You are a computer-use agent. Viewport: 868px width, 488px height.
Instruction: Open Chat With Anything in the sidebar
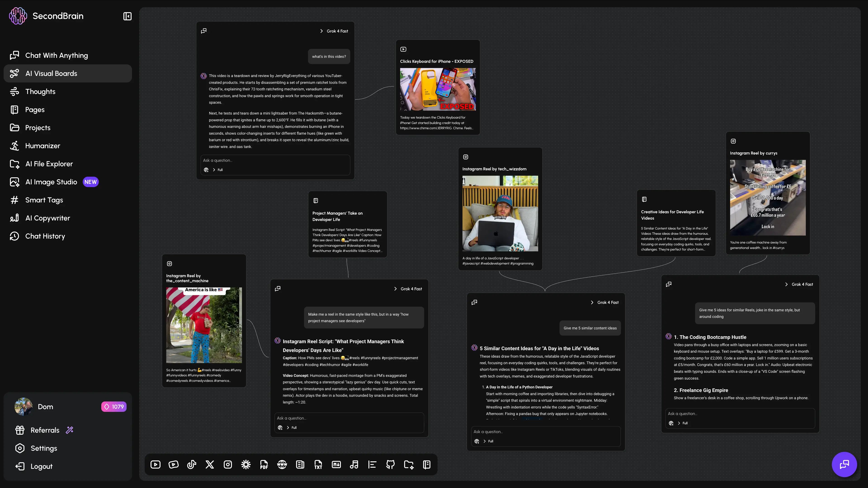coord(56,55)
